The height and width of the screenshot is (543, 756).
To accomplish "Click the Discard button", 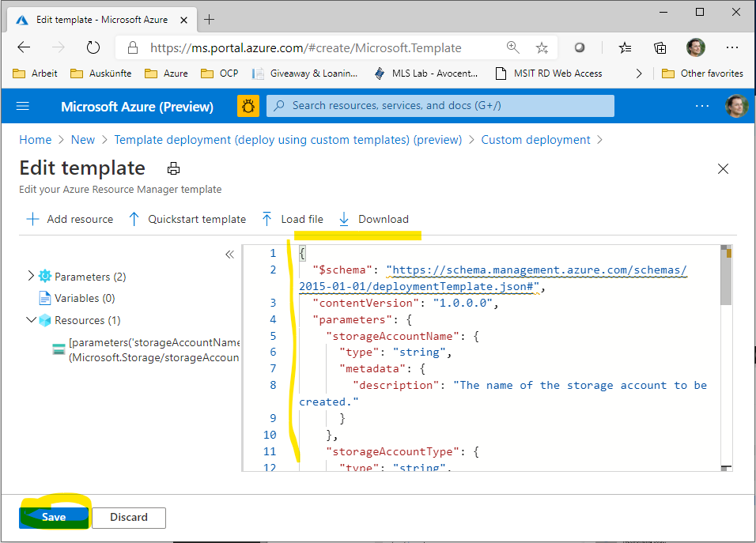I will (x=128, y=517).
